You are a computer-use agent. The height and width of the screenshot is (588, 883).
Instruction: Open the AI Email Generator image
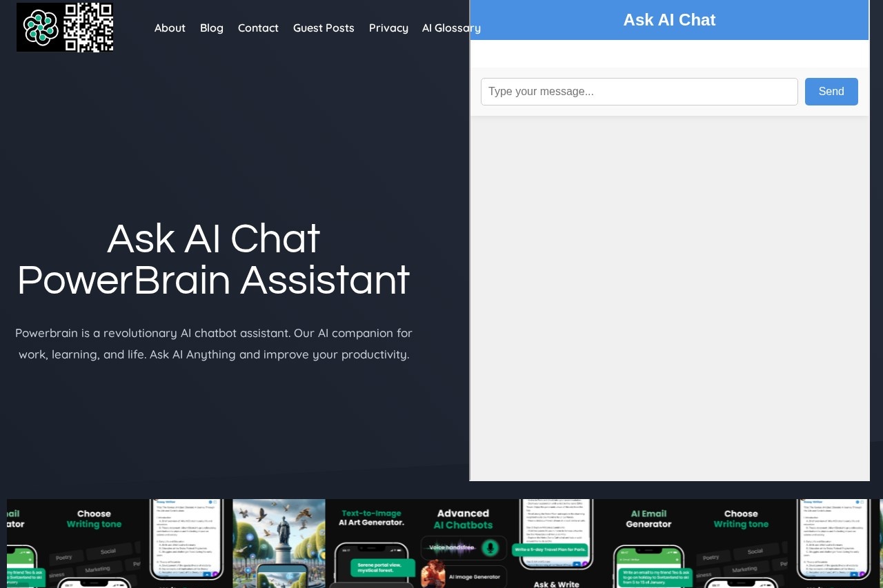pyautogui.click(x=648, y=544)
